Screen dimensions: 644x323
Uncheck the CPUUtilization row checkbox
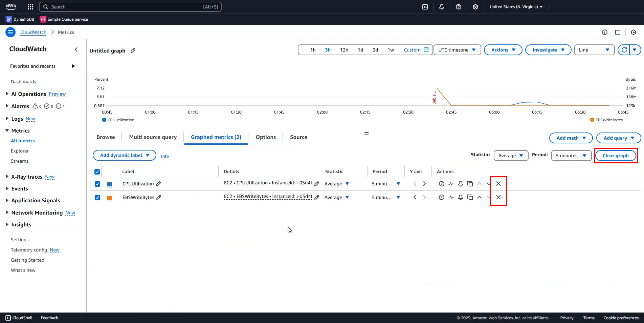(97, 184)
